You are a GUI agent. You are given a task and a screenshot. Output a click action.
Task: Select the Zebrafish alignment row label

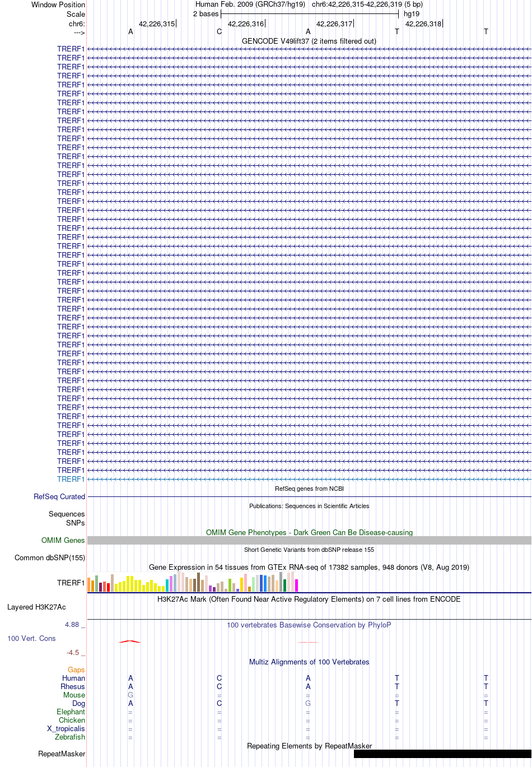pos(70,737)
